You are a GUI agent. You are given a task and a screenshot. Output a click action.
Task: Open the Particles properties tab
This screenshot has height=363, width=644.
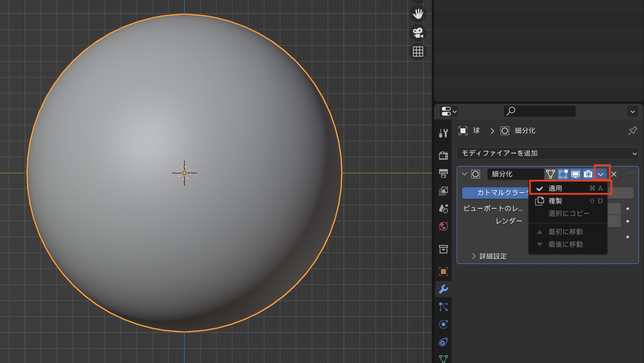(x=443, y=307)
